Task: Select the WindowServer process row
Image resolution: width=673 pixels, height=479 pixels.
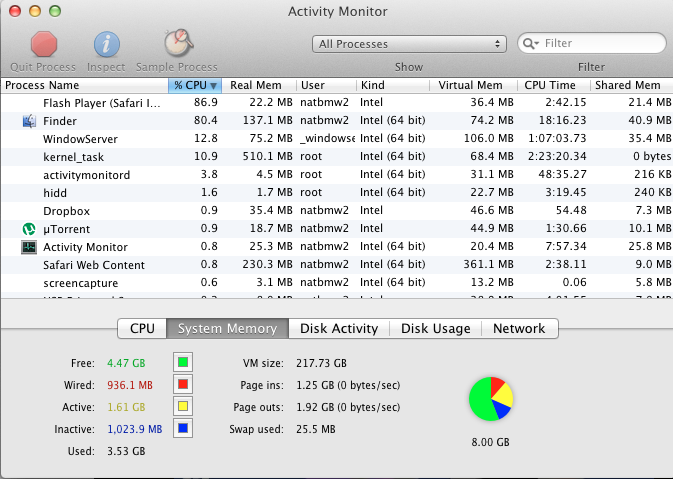Action: pyautogui.click(x=336, y=139)
